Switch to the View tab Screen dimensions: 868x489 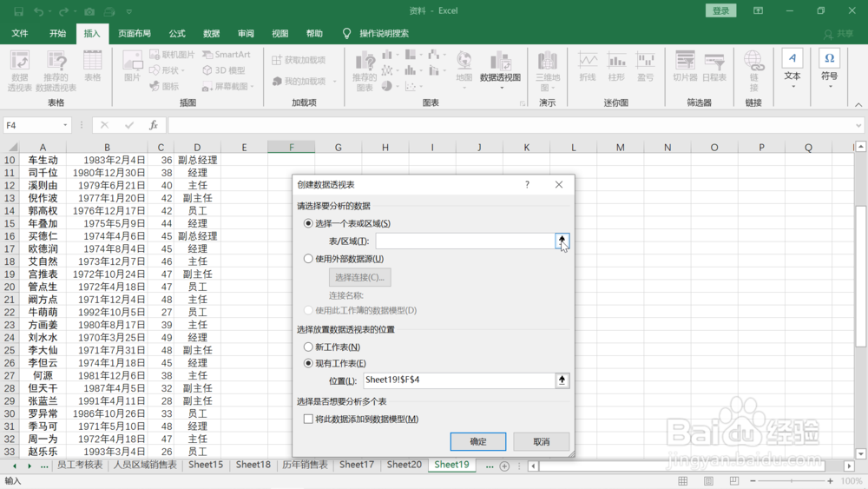[280, 33]
